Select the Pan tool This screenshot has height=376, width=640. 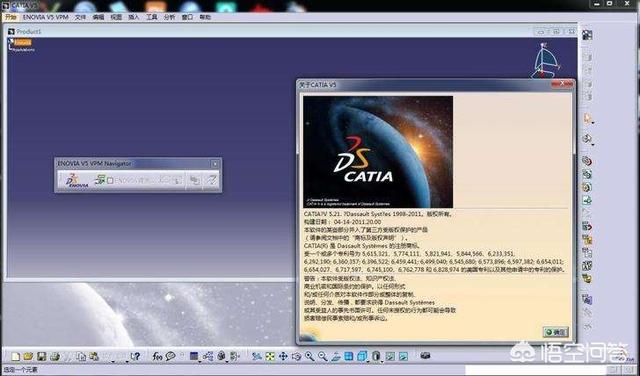tap(283, 356)
